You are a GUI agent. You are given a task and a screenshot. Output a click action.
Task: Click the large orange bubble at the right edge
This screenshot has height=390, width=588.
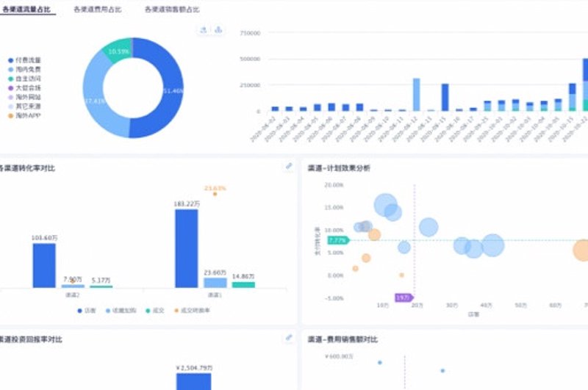click(x=581, y=250)
